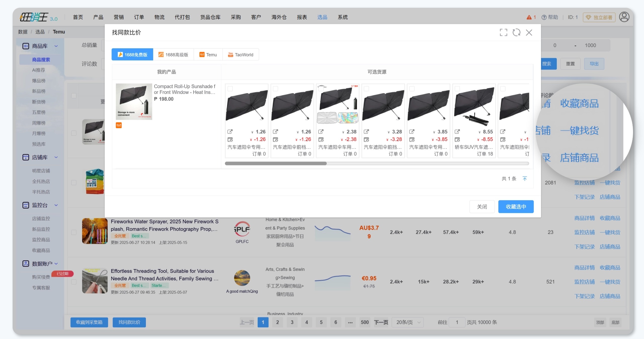Click the 收藏到采集箱 button
The image size is (644, 339).
[x=89, y=322]
